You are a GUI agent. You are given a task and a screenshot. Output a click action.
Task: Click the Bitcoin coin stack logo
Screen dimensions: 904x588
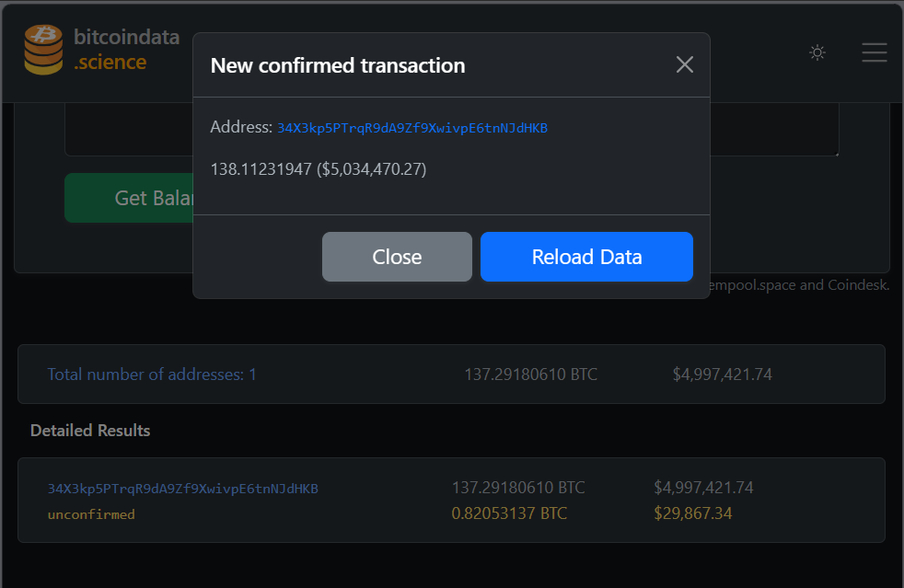click(x=43, y=50)
